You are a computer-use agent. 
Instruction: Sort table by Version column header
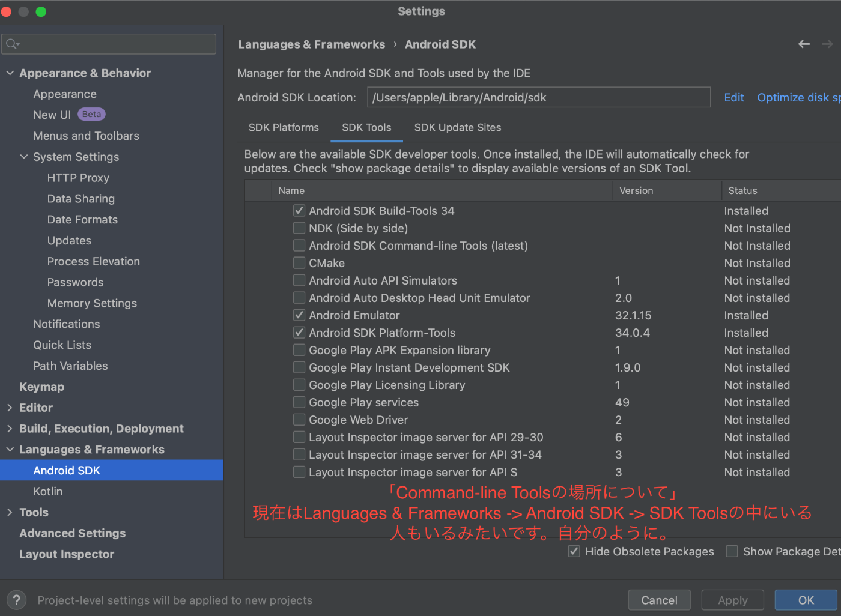(667, 190)
